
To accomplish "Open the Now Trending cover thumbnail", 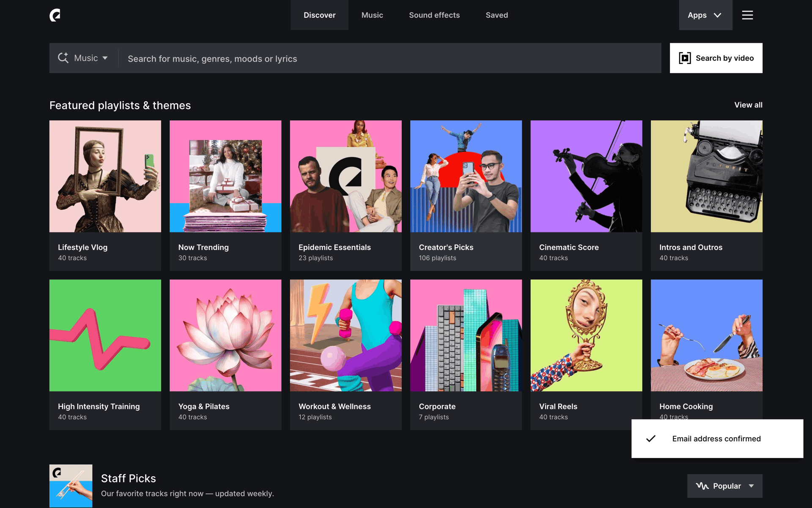I will (225, 176).
